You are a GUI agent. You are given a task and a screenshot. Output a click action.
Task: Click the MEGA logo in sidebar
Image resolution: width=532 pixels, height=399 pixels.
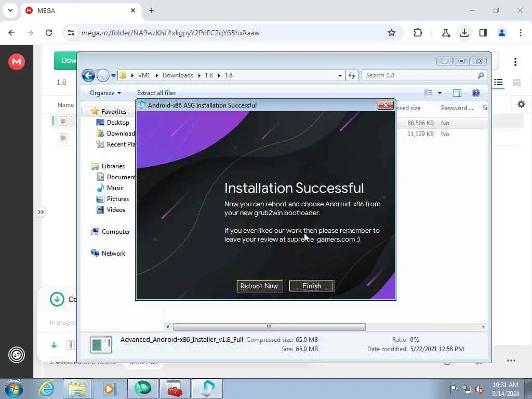tap(17, 62)
